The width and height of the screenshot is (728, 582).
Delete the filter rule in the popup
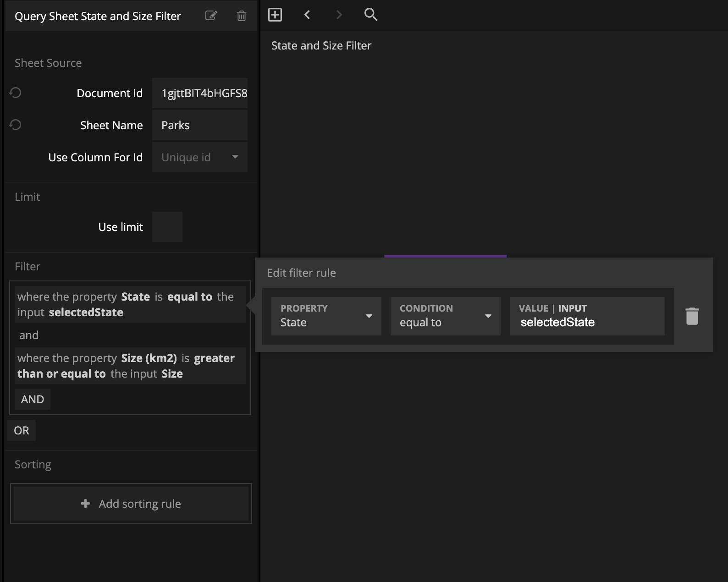click(x=692, y=316)
